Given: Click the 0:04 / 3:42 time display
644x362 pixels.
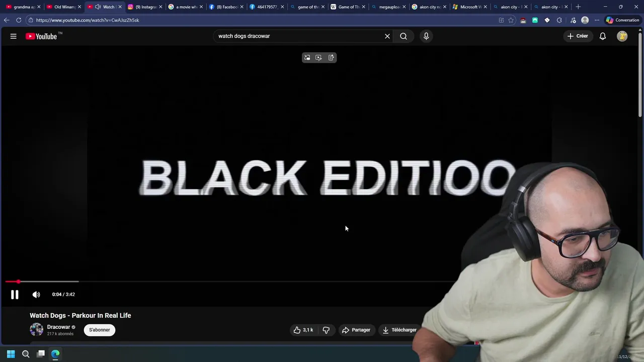Looking at the screenshot, I should pos(63,295).
